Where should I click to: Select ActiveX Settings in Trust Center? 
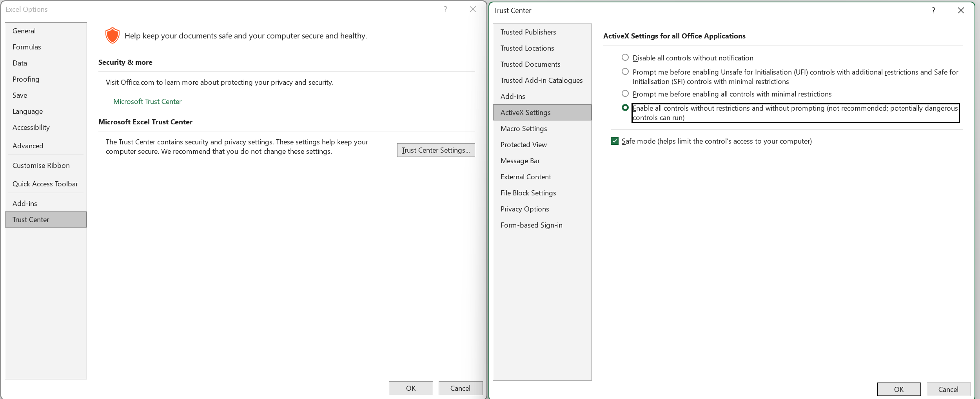click(x=542, y=113)
